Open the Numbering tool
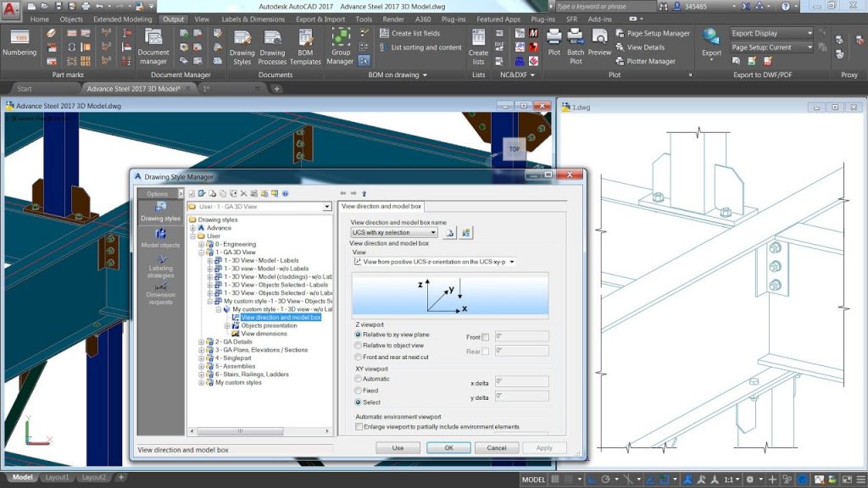The height and width of the screenshot is (488, 868). coord(19,43)
